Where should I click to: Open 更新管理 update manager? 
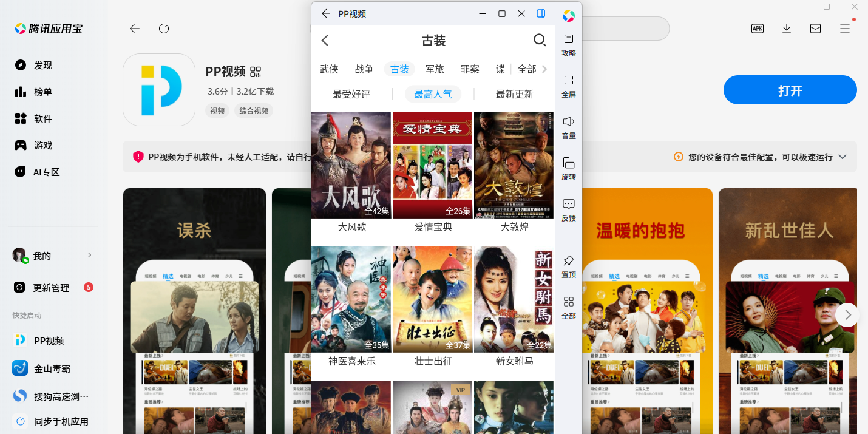55,287
